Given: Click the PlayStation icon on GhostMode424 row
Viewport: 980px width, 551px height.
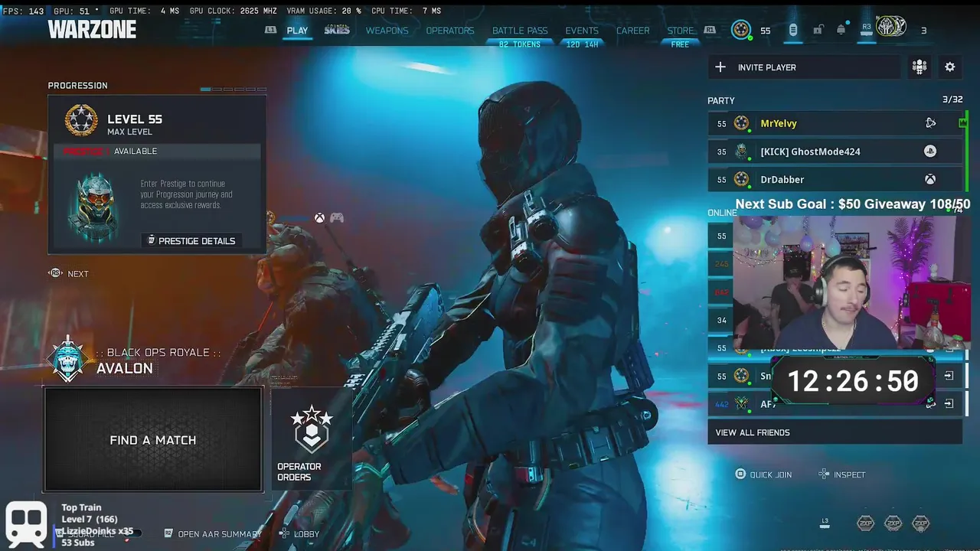Looking at the screenshot, I should click(x=930, y=152).
